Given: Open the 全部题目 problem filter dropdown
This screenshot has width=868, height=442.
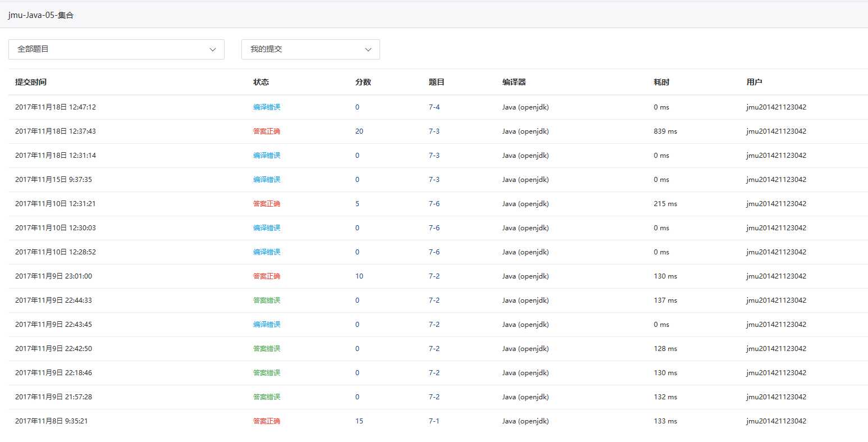Looking at the screenshot, I should 116,49.
